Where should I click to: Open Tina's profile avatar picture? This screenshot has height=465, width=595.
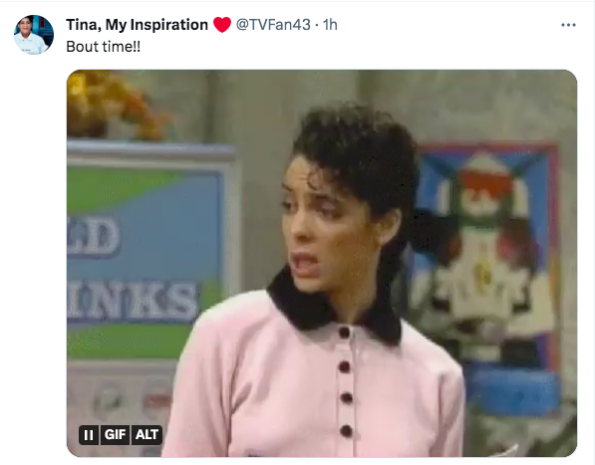tap(34, 35)
